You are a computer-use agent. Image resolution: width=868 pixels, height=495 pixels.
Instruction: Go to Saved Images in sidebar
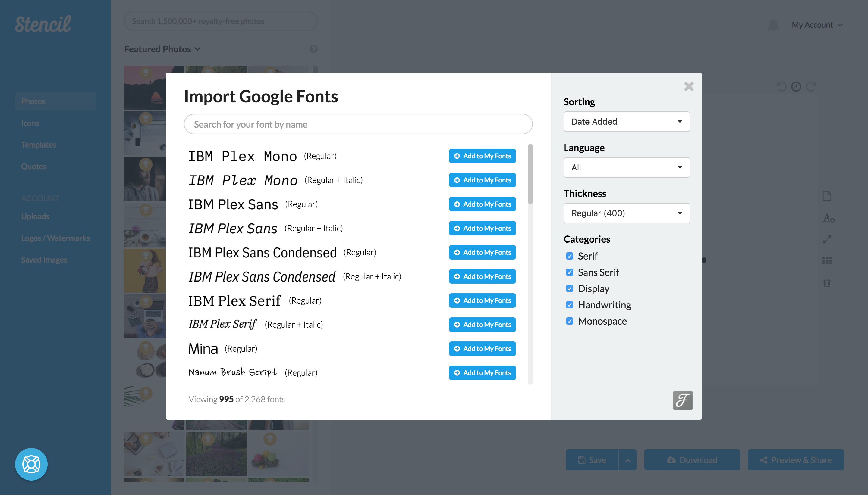44,260
